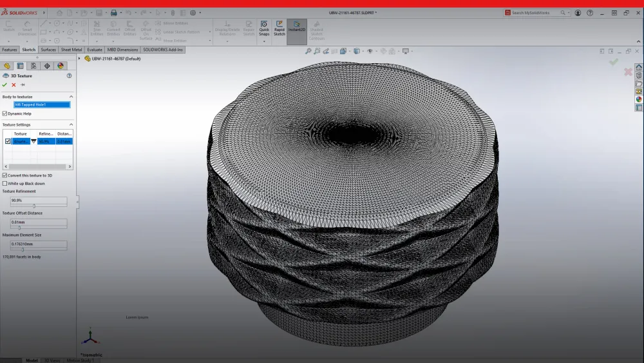Click the faded green confirm corner checkmark

[x=614, y=62]
